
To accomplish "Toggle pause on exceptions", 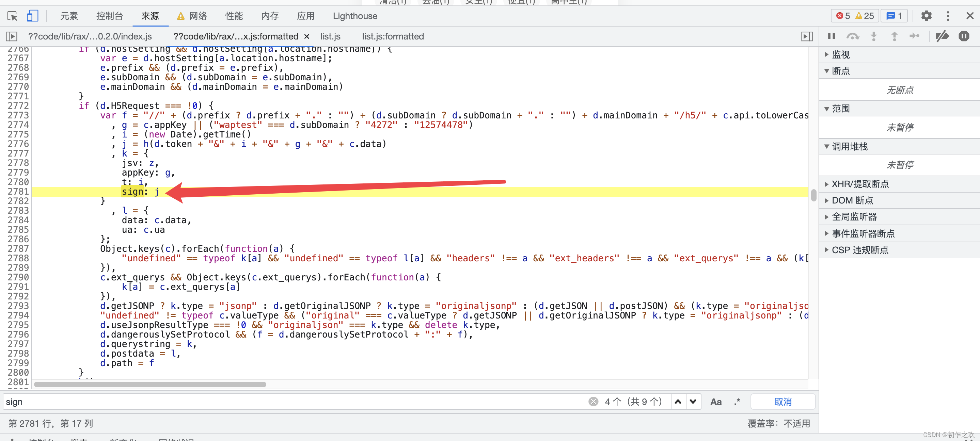I will [964, 36].
